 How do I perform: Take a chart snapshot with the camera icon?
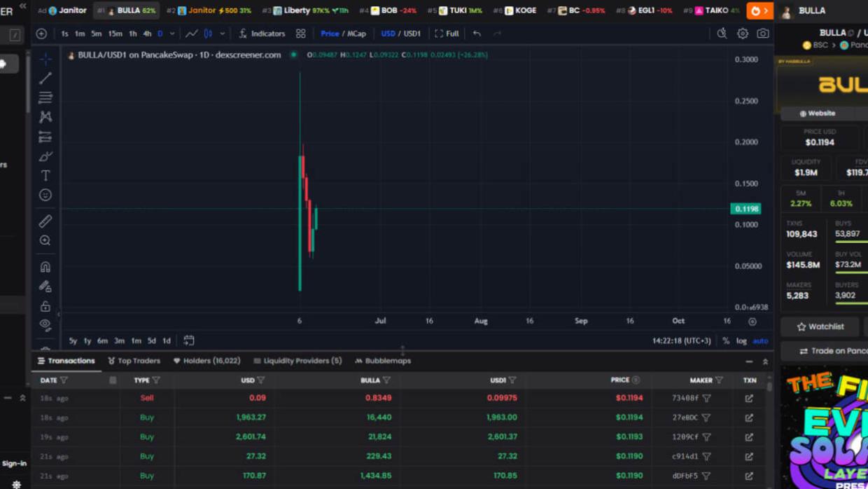pos(763,33)
